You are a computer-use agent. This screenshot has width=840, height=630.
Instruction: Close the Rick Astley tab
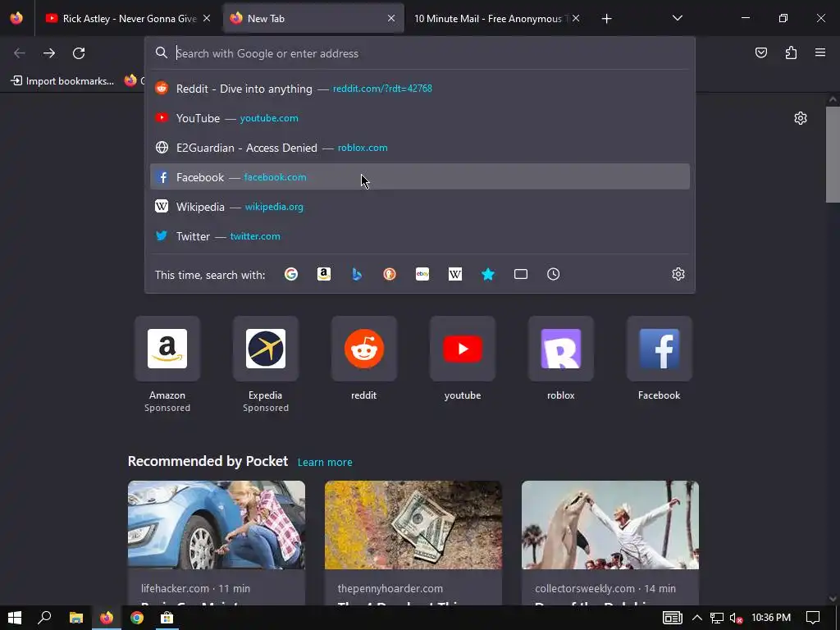(x=207, y=18)
